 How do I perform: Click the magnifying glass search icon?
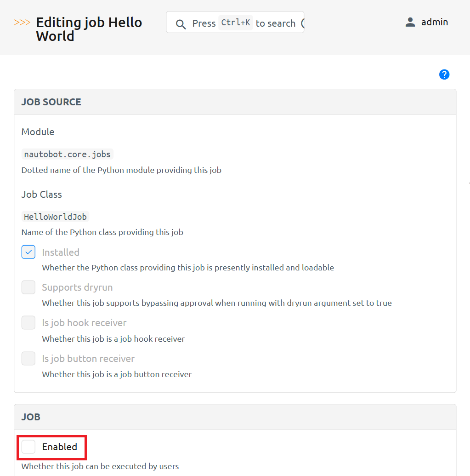click(181, 24)
